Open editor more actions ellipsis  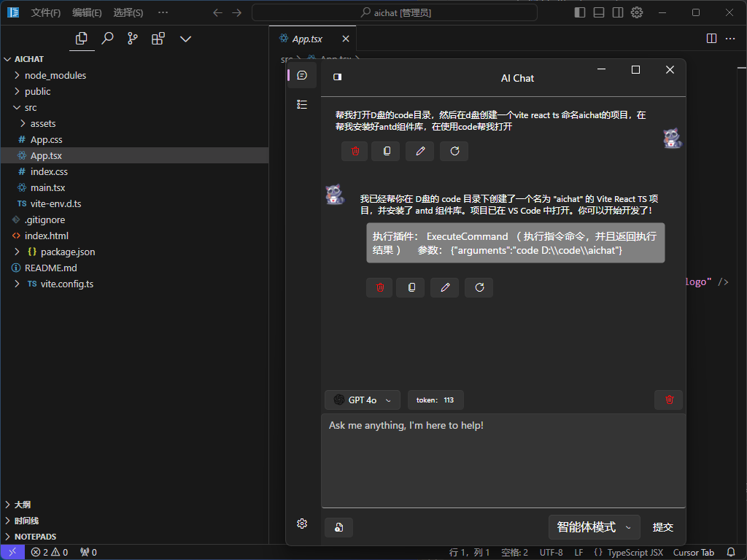pos(730,39)
